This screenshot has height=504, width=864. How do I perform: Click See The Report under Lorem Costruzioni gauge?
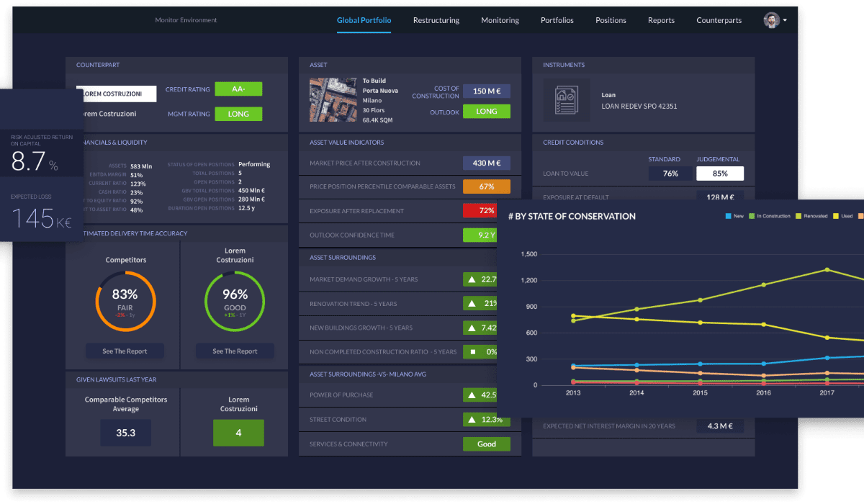[x=235, y=350]
